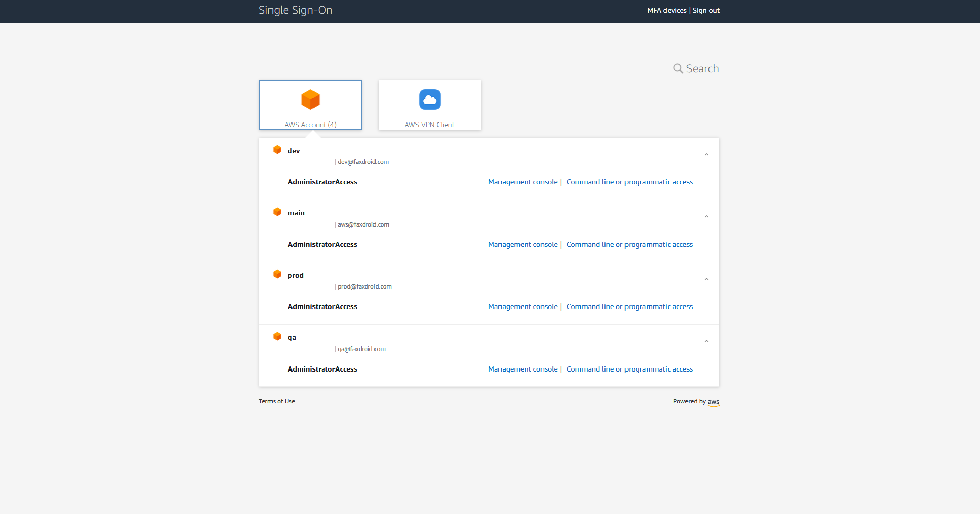The image size is (980, 514).
Task: Collapse the dev account section
Action: pos(706,155)
